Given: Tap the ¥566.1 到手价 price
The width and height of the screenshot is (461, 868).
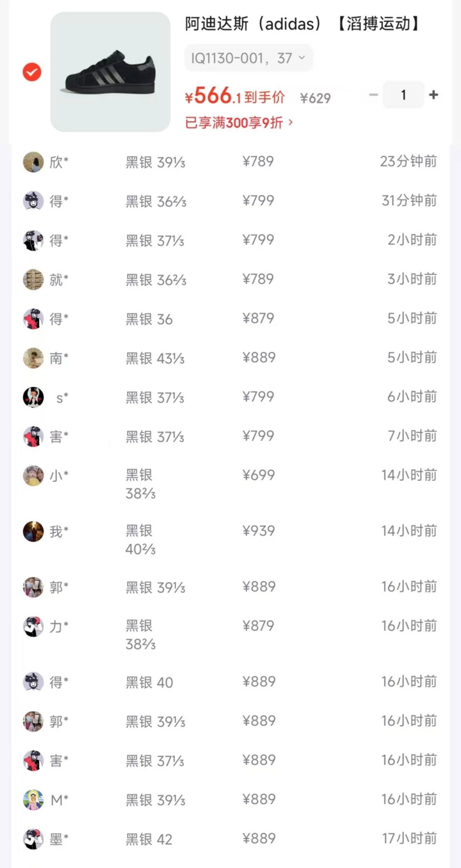Looking at the screenshot, I should coord(234,97).
